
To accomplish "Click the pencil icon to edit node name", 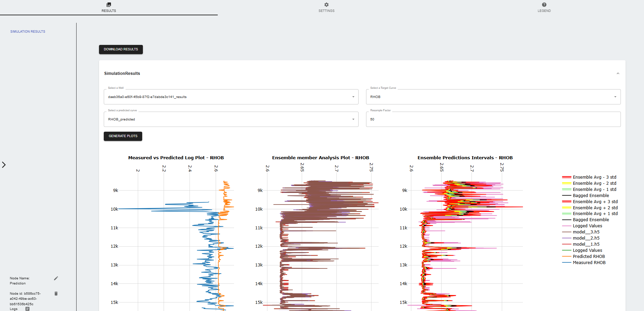I will 56,278.
